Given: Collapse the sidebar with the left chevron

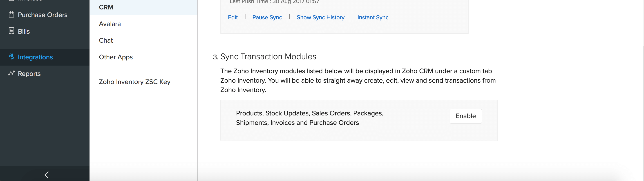Looking at the screenshot, I should [x=47, y=174].
